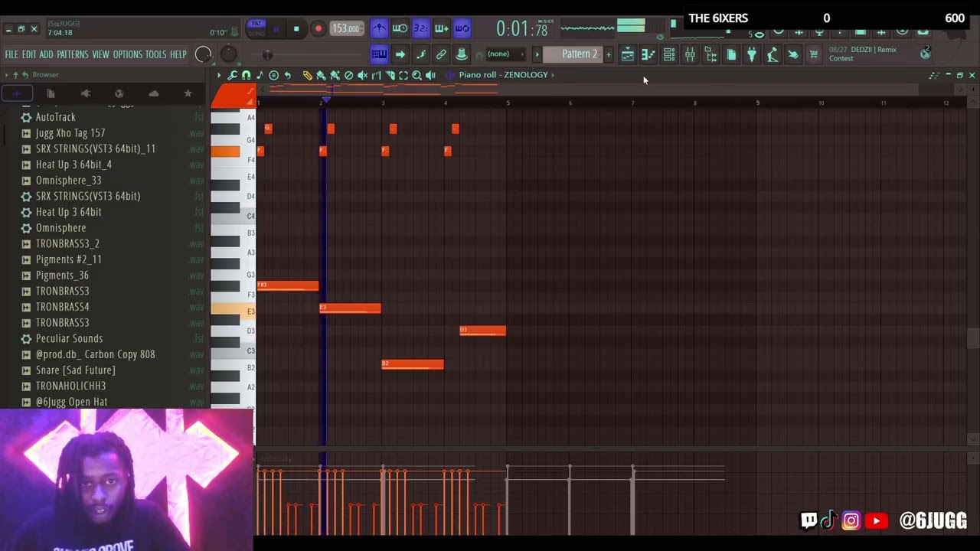Toggle the Browser view icon
980x551 pixels.
point(710,54)
